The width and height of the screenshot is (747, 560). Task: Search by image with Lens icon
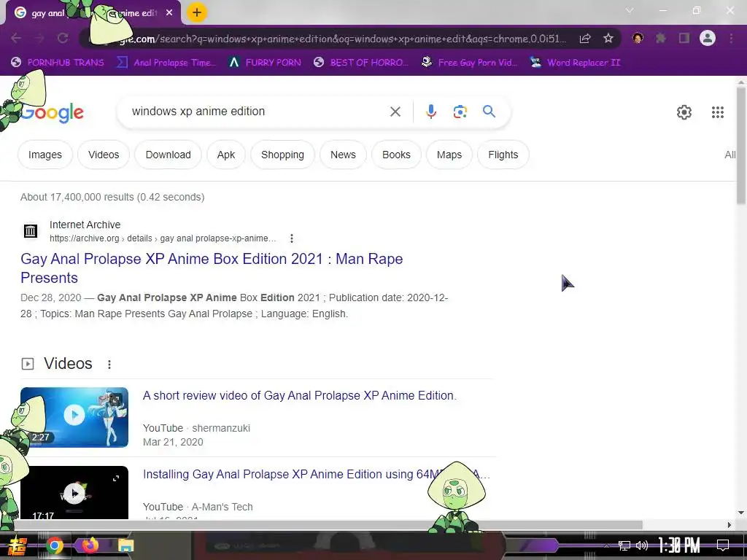[x=460, y=112]
